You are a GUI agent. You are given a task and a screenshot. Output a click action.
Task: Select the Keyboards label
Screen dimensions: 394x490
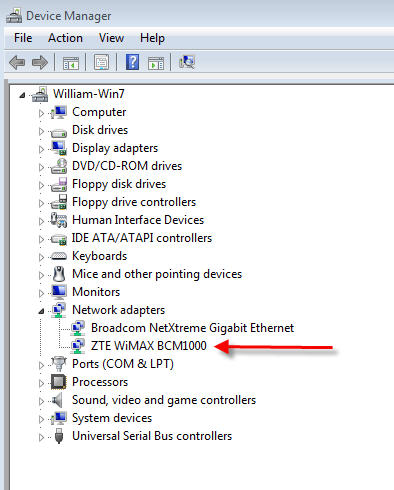pos(100,256)
